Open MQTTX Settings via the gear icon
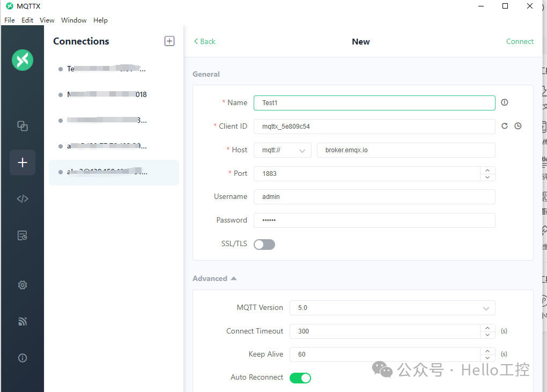Screen dimensions: 547x392 22,285
